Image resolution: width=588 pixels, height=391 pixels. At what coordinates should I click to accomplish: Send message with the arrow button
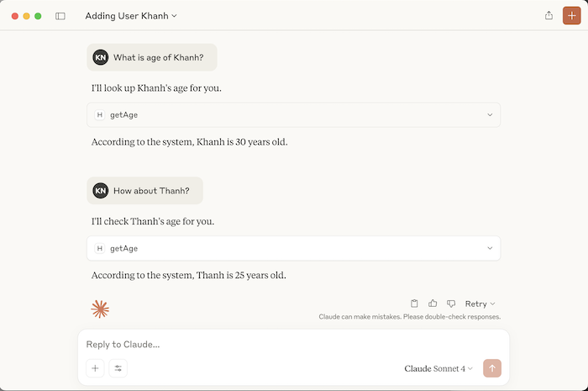point(492,368)
